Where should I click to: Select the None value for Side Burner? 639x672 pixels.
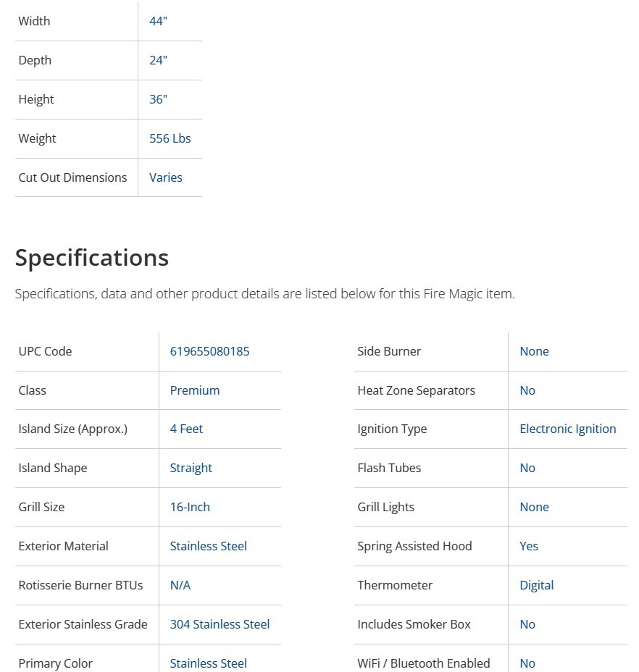(x=534, y=351)
